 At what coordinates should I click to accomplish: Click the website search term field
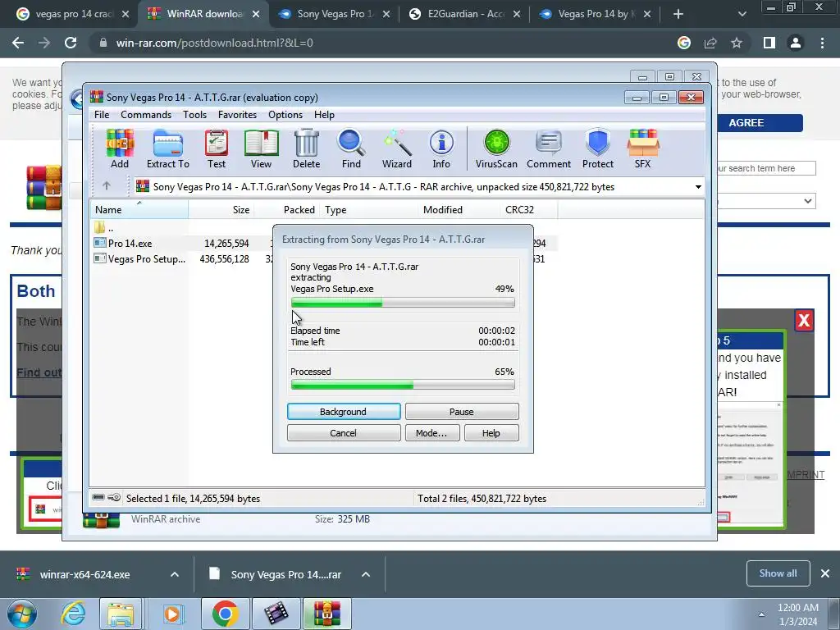[x=766, y=168]
